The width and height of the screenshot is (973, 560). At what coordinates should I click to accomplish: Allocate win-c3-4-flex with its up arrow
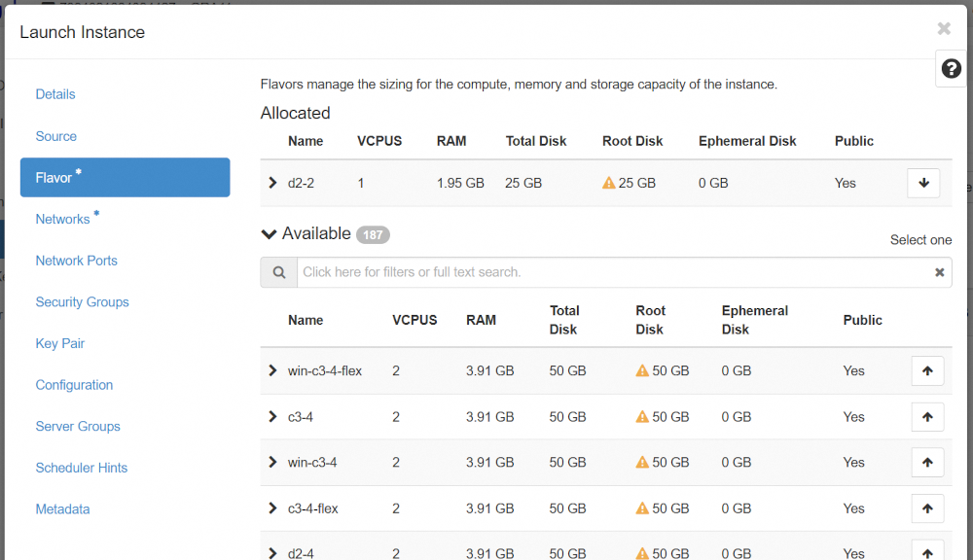pos(927,370)
